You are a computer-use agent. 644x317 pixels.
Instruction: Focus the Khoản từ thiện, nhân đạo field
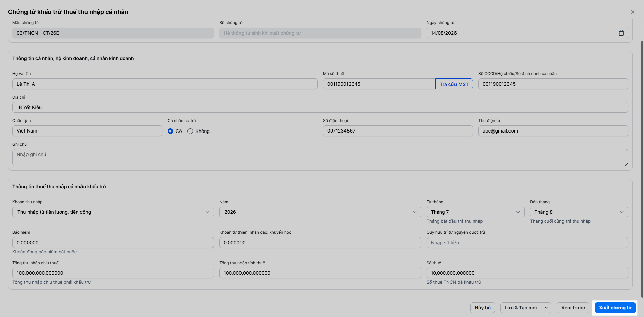coord(320,243)
